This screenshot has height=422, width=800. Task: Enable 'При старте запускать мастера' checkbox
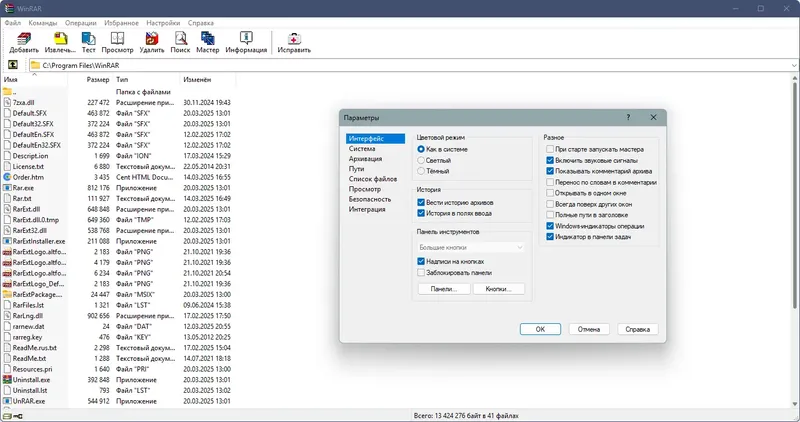pos(550,149)
